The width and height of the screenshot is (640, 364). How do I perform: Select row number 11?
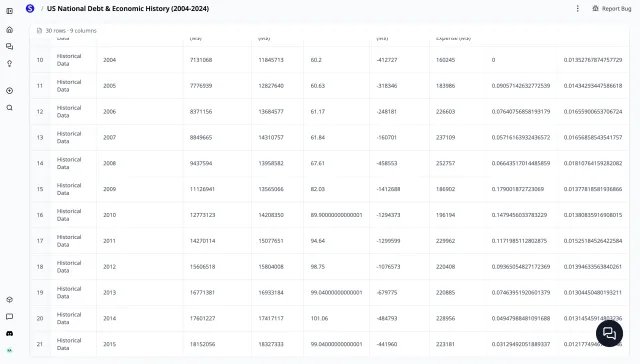pos(40,86)
